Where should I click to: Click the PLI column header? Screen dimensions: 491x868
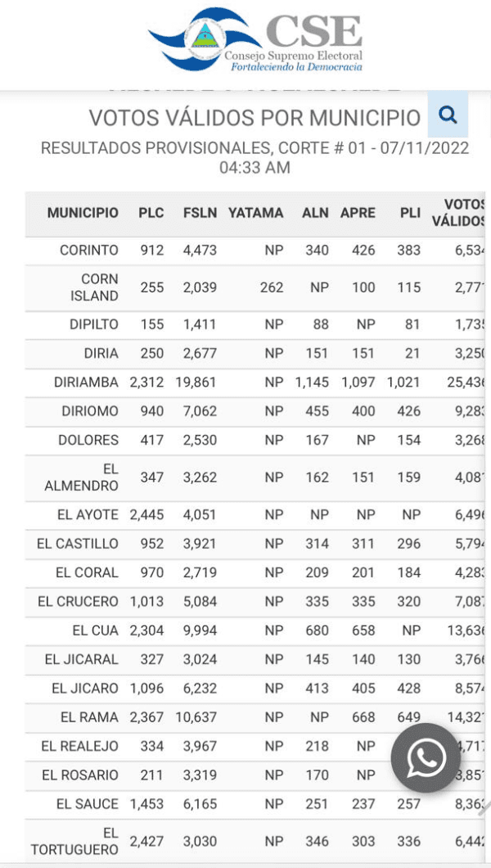[410, 213]
